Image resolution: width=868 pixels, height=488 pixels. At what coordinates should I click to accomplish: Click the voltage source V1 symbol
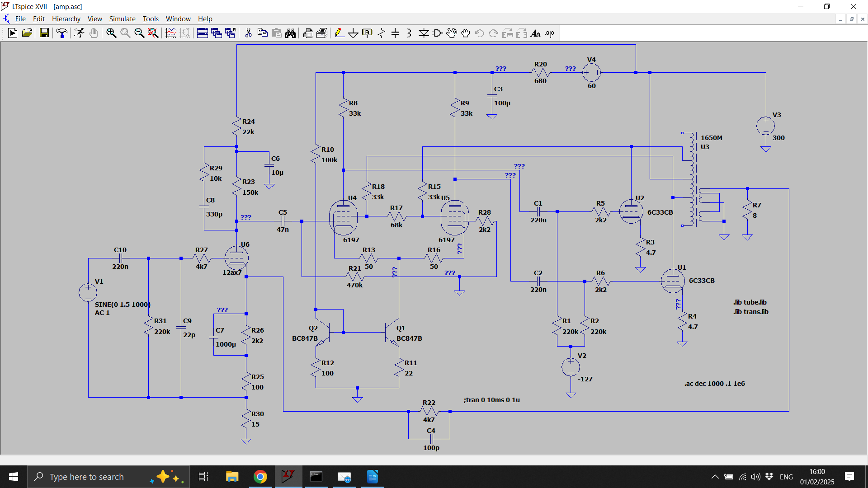click(x=88, y=292)
